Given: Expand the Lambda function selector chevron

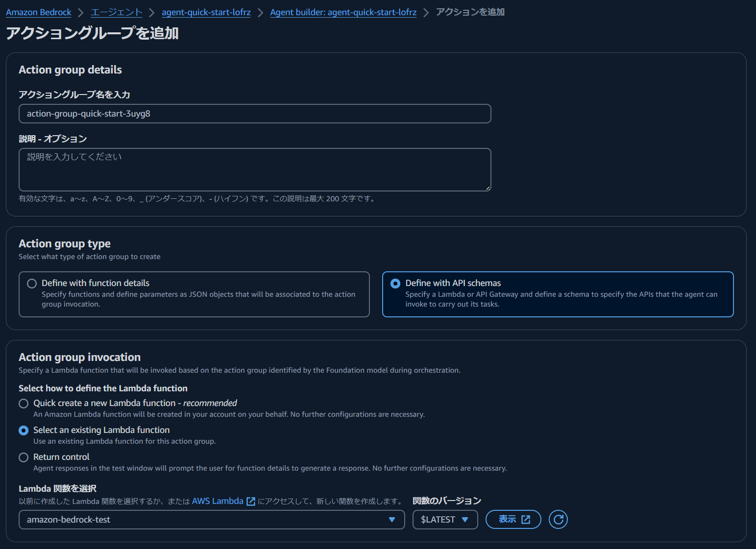Looking at the screenshot, I should (x=391, y=520).
